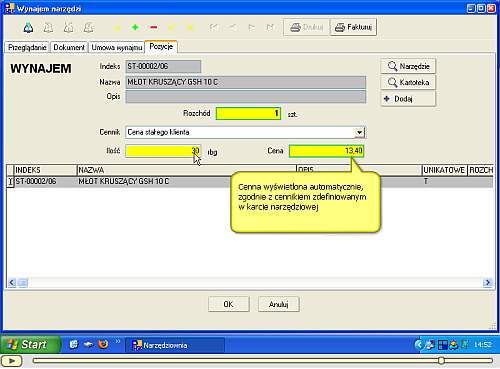Click the empty Opis field
The image size is (500, 369).
point(246,97)
